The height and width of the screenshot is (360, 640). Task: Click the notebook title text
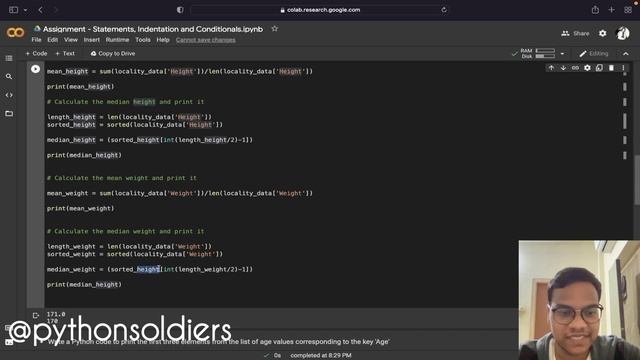tap(153, 29)
